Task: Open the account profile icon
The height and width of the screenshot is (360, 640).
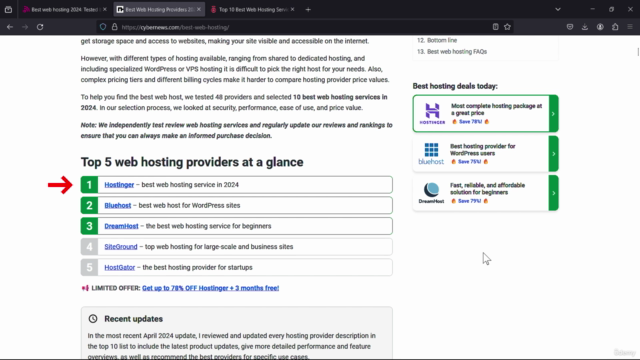Action: pos(600,27)
